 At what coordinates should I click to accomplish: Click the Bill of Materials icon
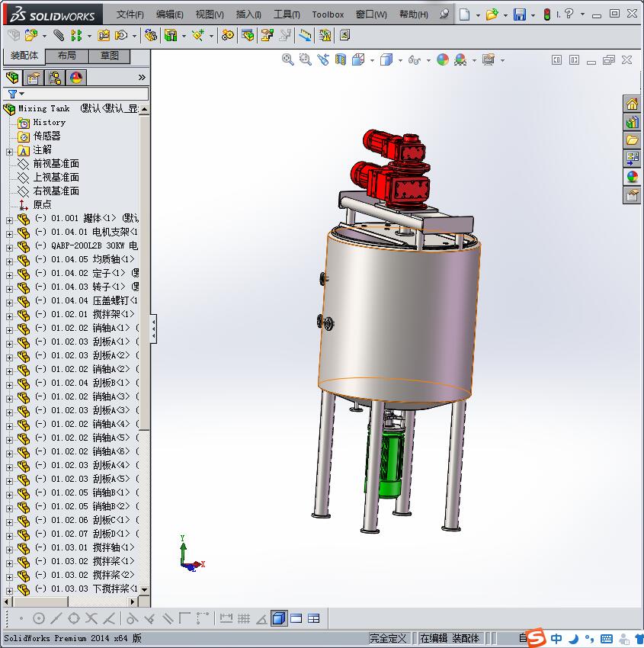click(248, 36)
